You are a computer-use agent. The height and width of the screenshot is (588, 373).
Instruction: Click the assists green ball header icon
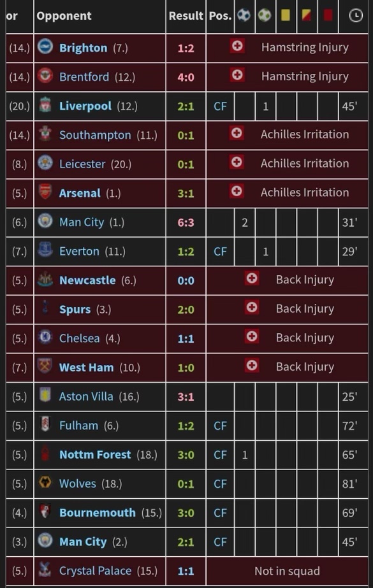pos(265,15)
